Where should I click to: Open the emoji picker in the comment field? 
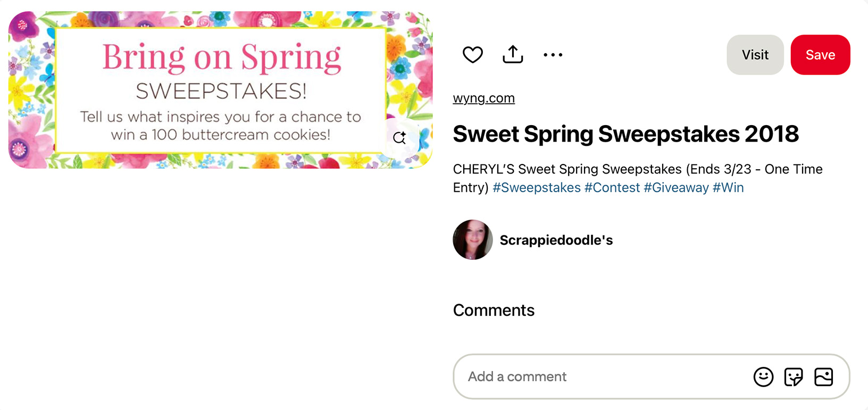[763, 377]
